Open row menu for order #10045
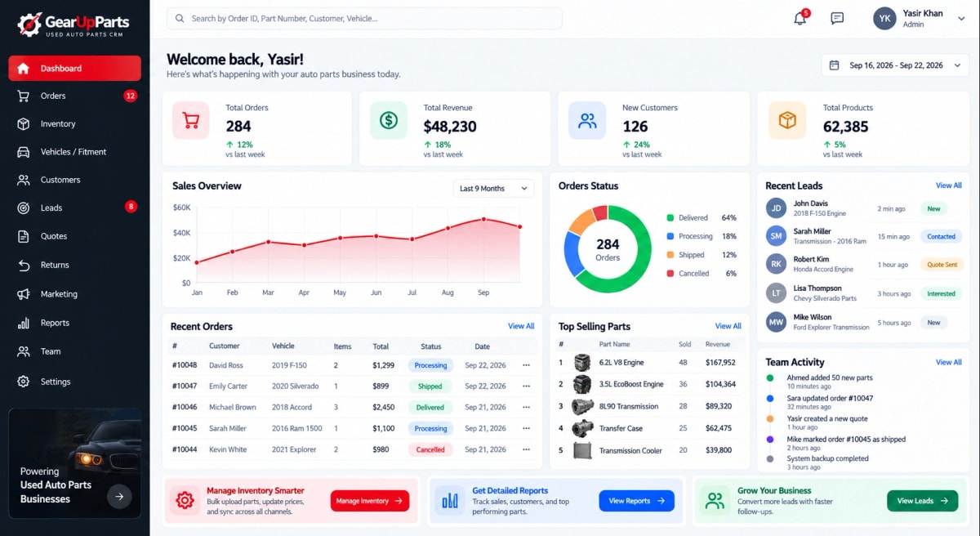This screenshot has height=536, width=980. tap(526, 428)
